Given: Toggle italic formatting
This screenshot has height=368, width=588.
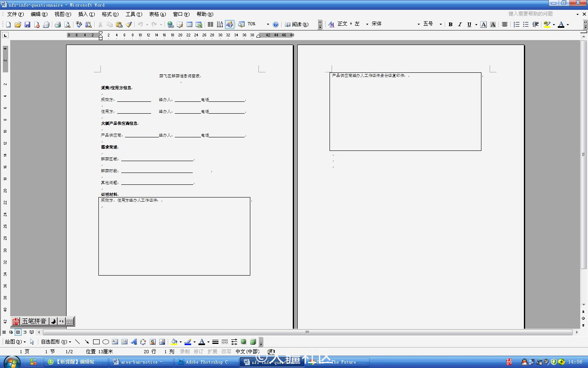Looking at the screenshot, I should pos(460,25).
